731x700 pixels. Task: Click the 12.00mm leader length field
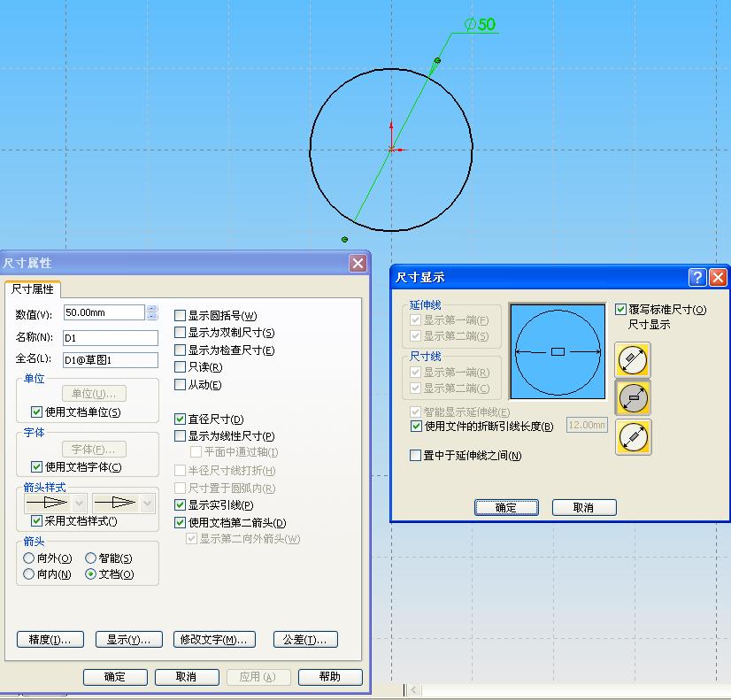pyautogui.click(x=587, y=425)
